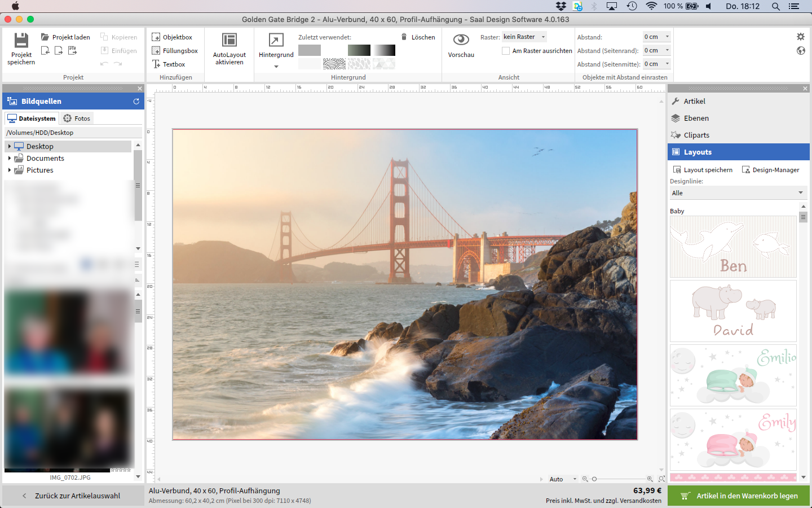Expand the Desktop folder tree item

[x=10, y=147]
